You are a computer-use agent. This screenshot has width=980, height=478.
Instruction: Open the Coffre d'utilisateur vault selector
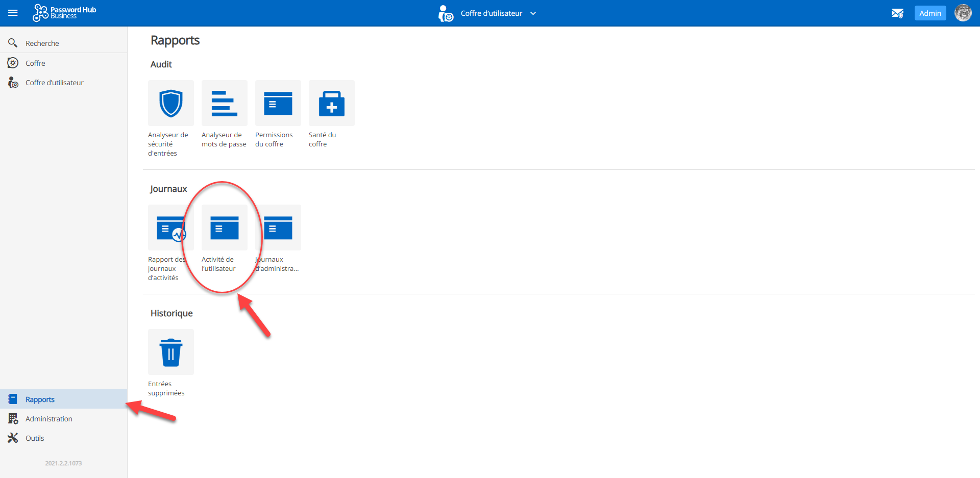pyautogui.click(x=491, y=13)
